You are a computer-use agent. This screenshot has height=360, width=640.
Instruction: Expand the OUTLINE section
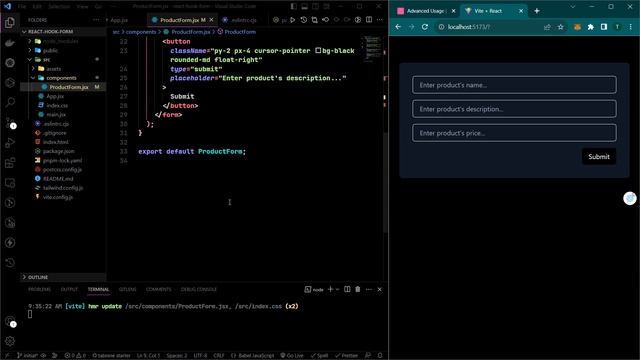(38, 277)
